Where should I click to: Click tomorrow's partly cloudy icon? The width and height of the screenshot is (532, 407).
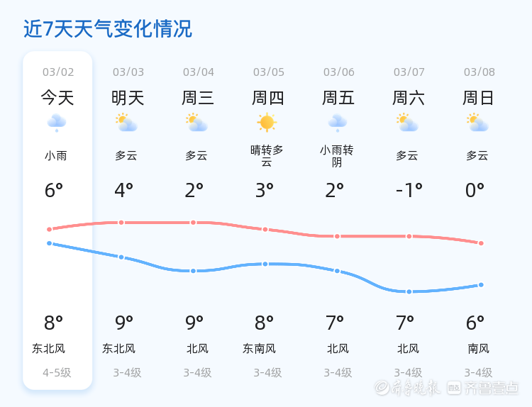(127, 123)
